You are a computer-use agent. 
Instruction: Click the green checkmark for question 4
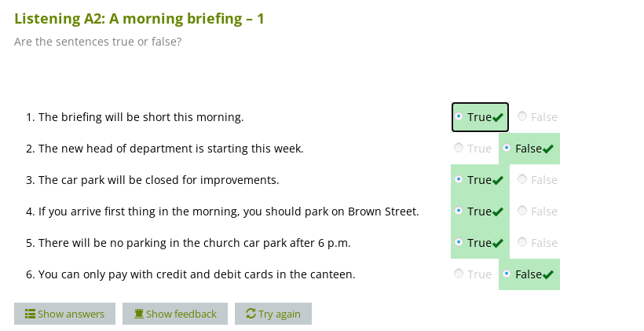click(x=498, y=211)
